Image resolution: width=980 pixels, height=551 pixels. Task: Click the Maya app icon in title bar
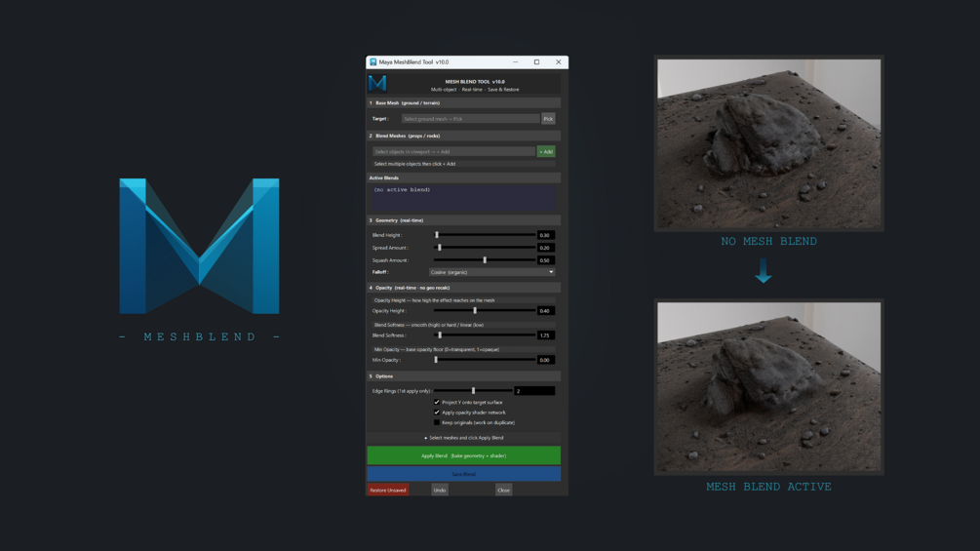[x=373, y=61]
